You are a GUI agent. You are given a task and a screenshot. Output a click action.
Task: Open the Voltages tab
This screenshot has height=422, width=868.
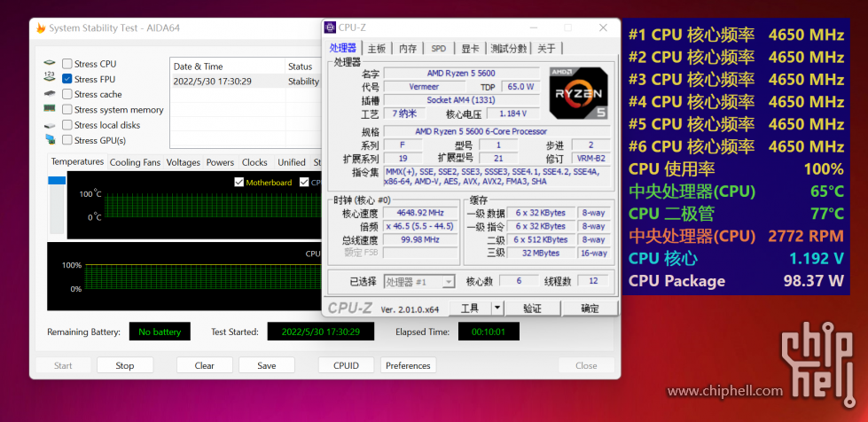(184, 162)
